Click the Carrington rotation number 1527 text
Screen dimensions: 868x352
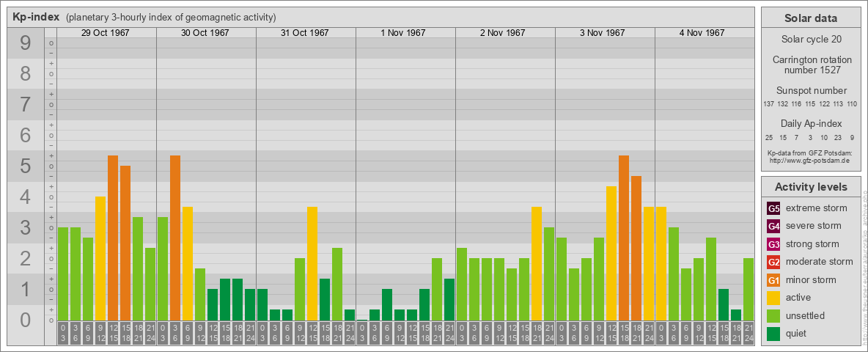click(811, 65)
